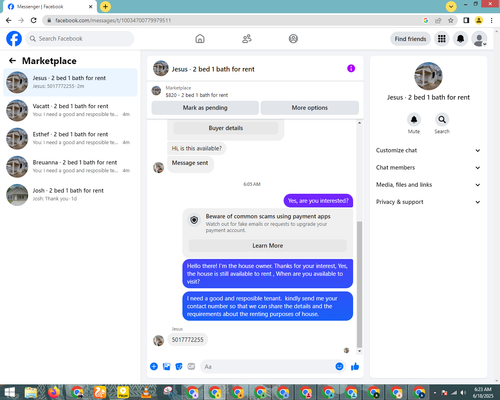The image size is (500, 400).
Task: Open the Groups icon in top bar
Action: coord(293,39)
